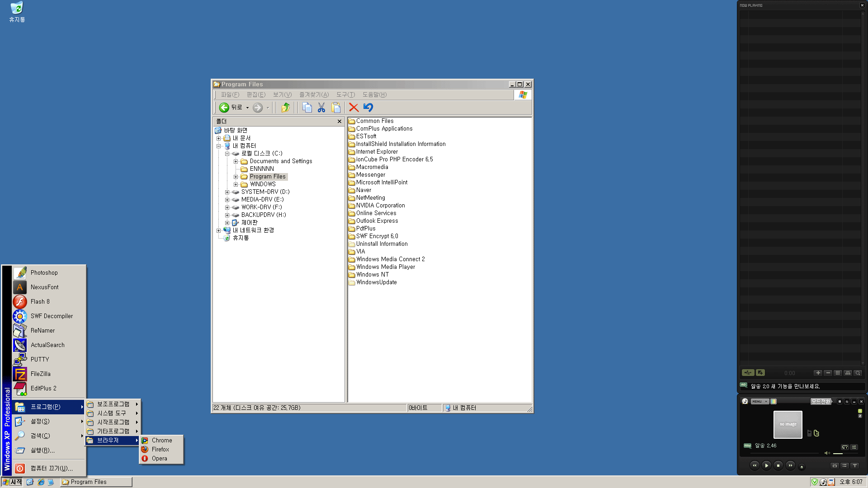
Task: Collapse the 로컬 디스크 (C:) tree node
Action: tap(227, 154)
